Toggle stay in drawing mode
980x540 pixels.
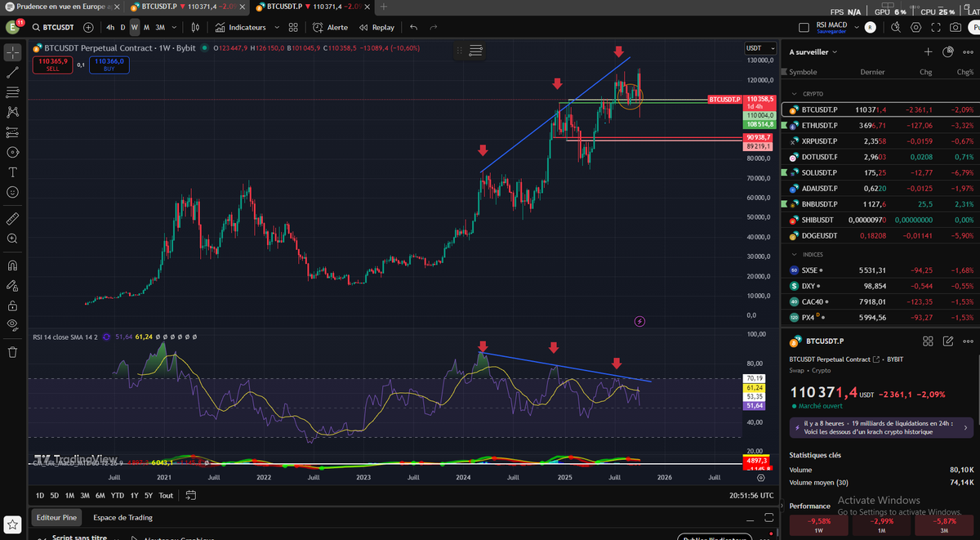pyautogui.click(x=12, y=285)
